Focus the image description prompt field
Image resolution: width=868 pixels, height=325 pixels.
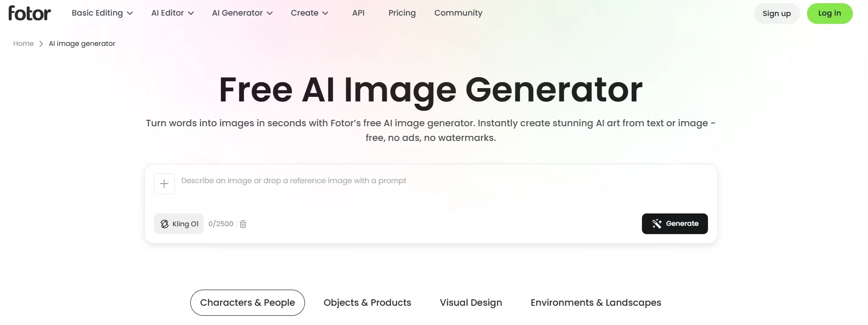pos(440,184)
